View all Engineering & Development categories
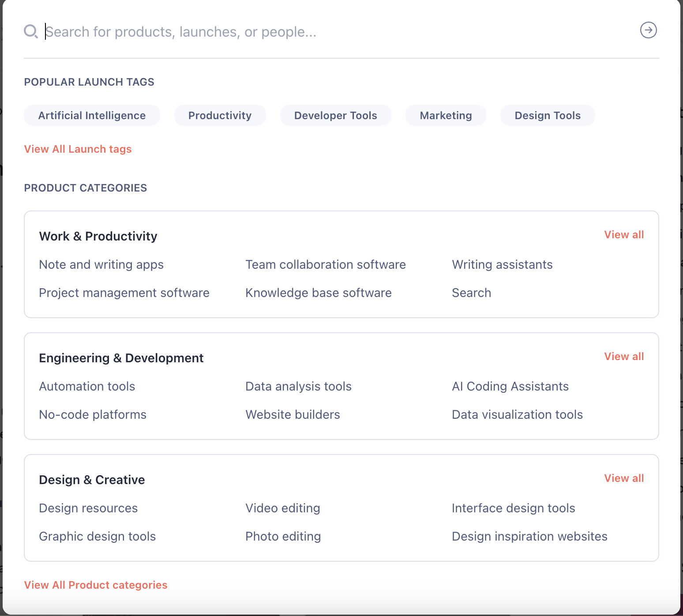The height and width of the screenshot is (616, 683). pos(624,357)
